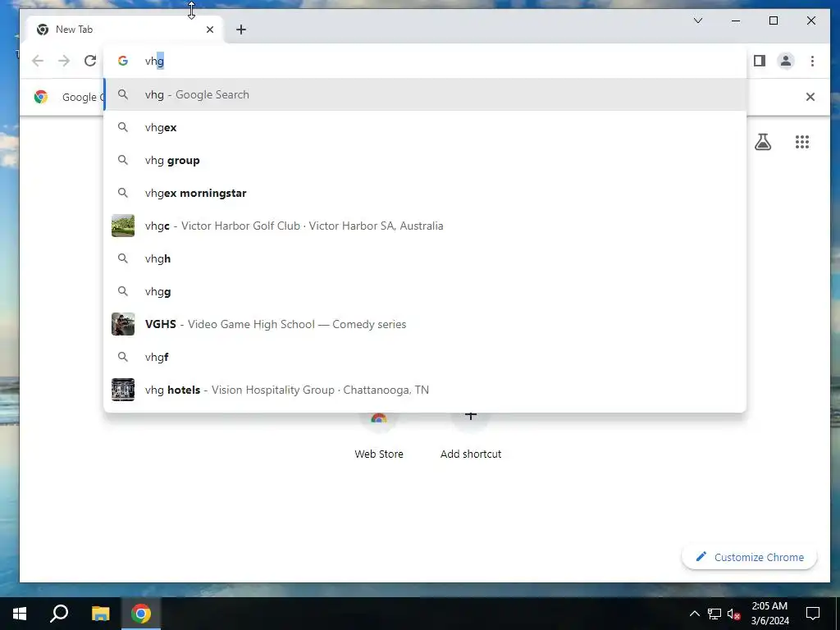Open the Windows Start menu

pos(20,614)
